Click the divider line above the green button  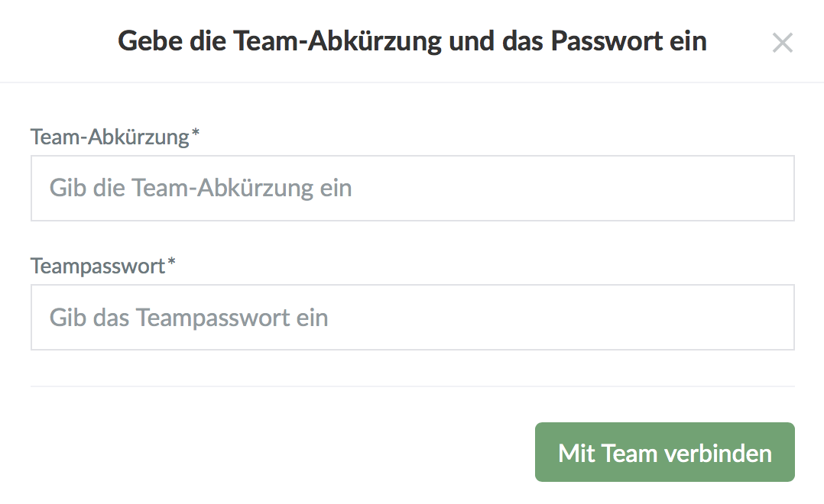point(413,386)
